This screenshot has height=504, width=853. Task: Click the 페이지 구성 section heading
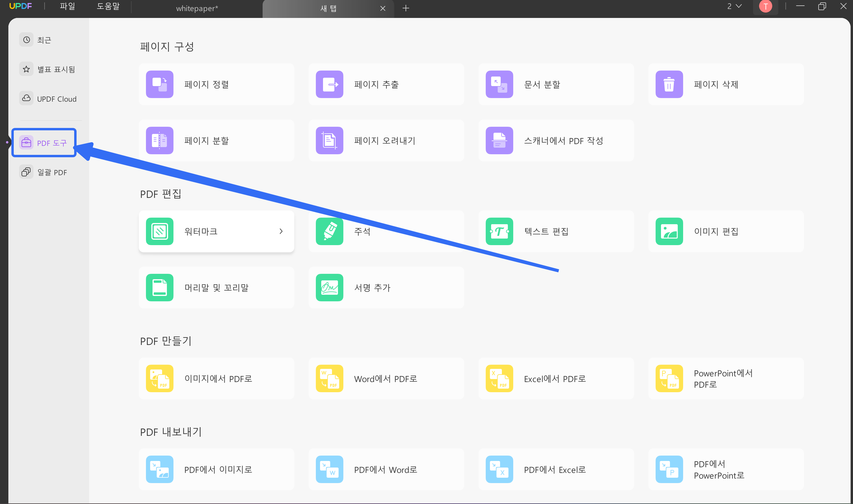[167, 47]
